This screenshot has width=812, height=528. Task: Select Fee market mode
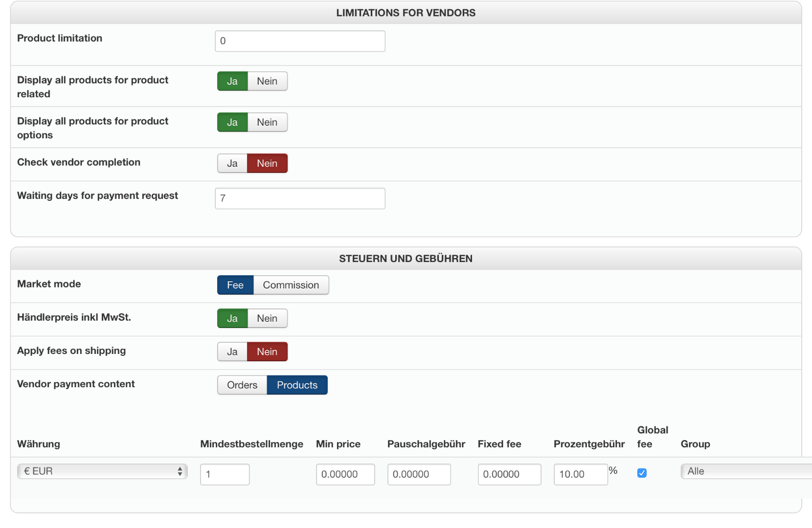[235, 285]
